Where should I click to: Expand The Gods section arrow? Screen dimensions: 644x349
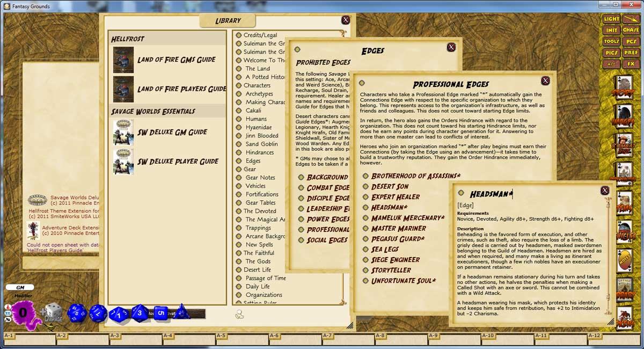(x=240, y=261)
